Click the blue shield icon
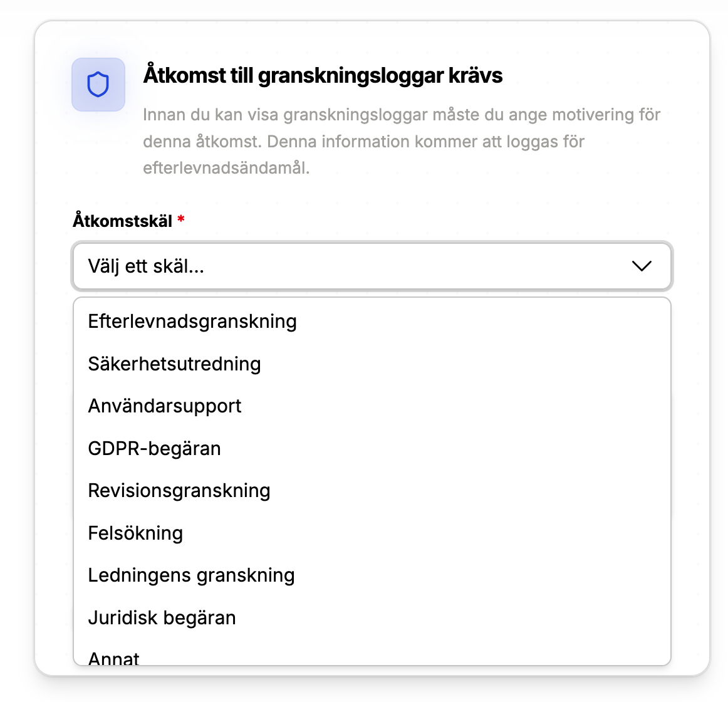This screenshot has height=702, width=728. tap(98, 85)
